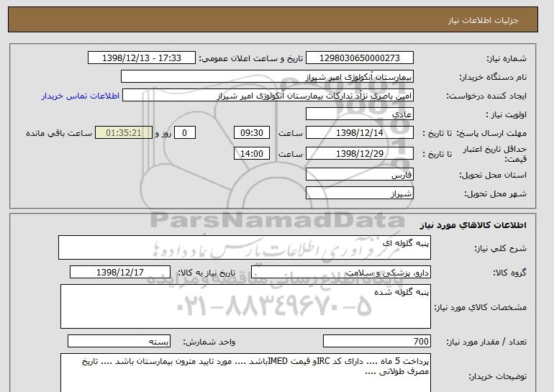Viewport: 554px width, 392px height.
Task: Click the label ایجاد کننده درخواست
Action: 486,96
